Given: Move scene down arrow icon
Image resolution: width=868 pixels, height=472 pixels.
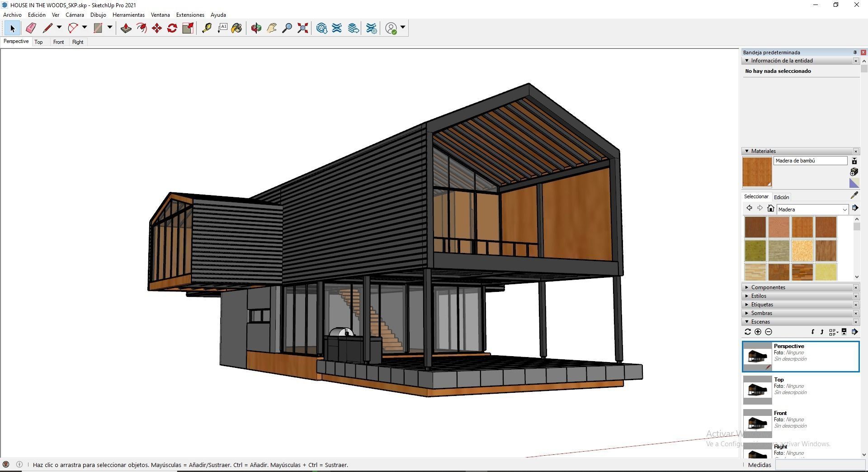Looking at the screenshot, I should [x=813, y=332].
